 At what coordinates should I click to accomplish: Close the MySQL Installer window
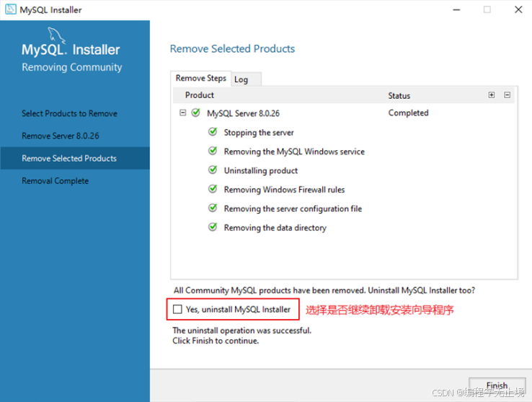tap(518, 9)
